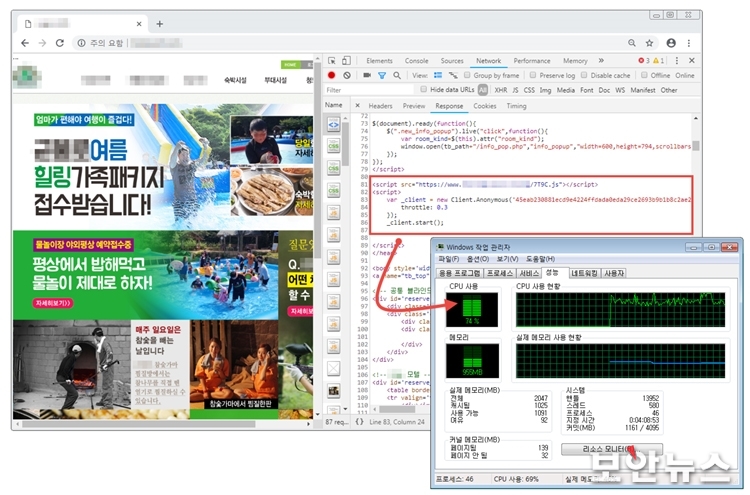Go back with browser back arrow

25,43
